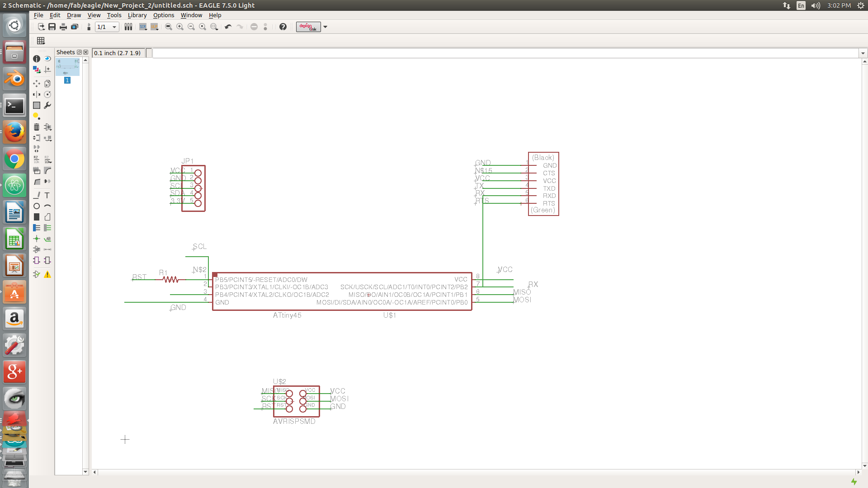
Task: Select the Text tool
Action: click(x=47, y=195)
